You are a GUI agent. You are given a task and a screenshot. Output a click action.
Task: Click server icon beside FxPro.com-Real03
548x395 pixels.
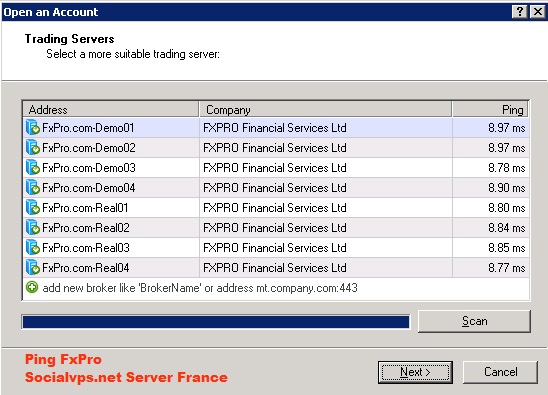pos(33,247)
